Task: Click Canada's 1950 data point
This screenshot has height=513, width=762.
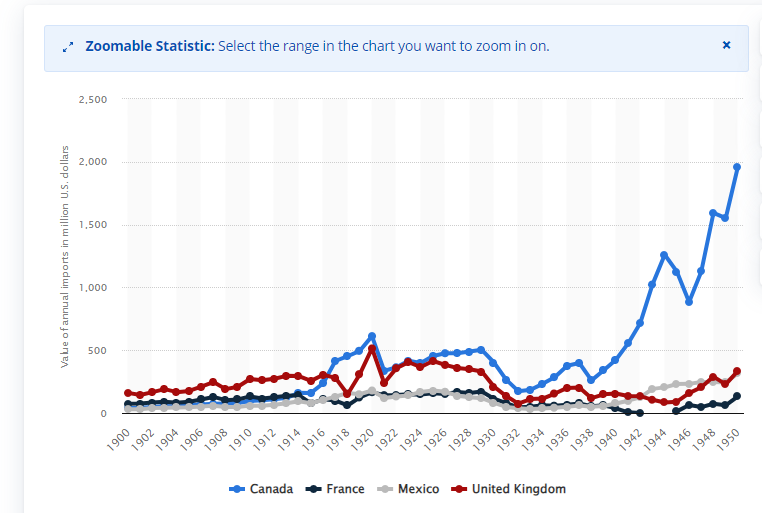Action: pyautogui.click(x=737, y=167)
